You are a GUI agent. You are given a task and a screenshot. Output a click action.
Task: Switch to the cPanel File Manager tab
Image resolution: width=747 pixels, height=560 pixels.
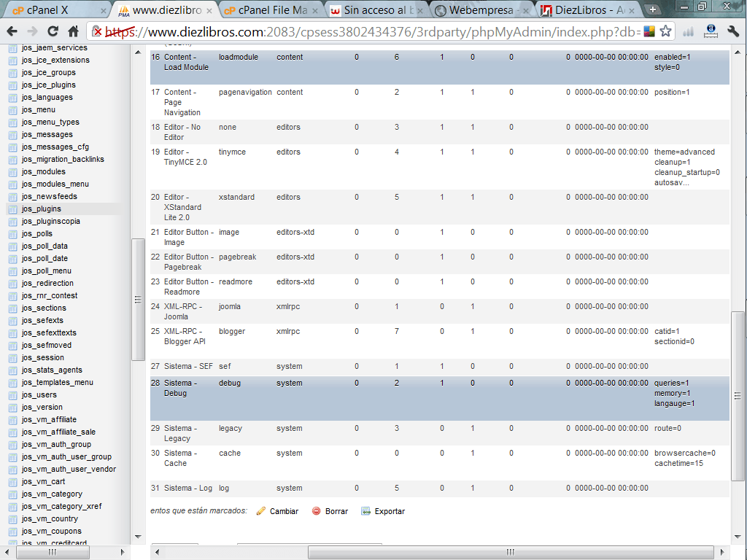270,10
